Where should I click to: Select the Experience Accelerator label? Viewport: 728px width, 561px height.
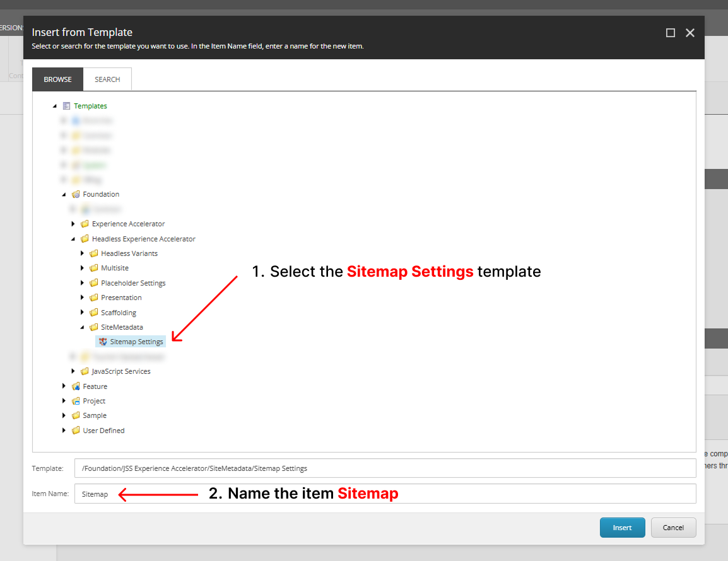[x=128, y=224]
